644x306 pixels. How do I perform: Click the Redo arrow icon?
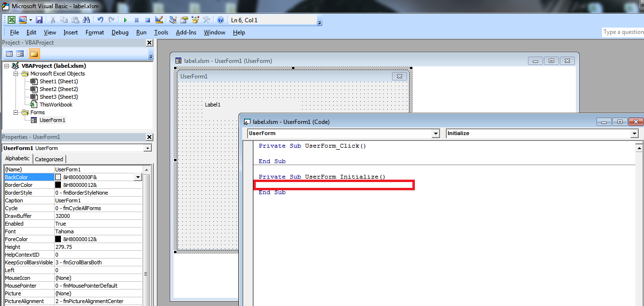112,20
